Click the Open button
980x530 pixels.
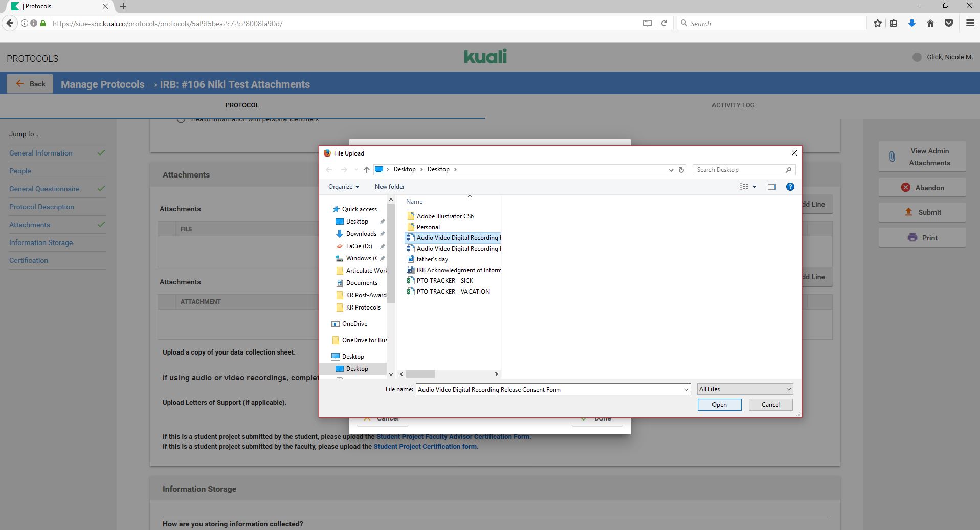click(719, 405)
